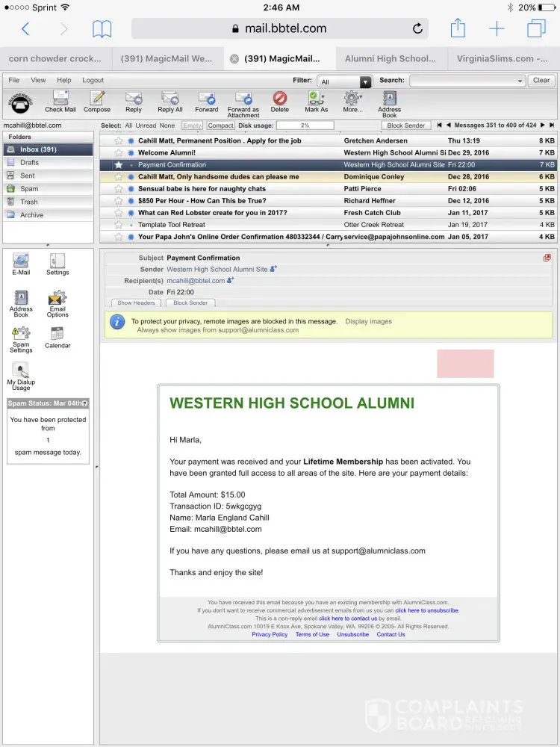Select Unread messages link
The image size is (560, 747).
coord(146,125)
